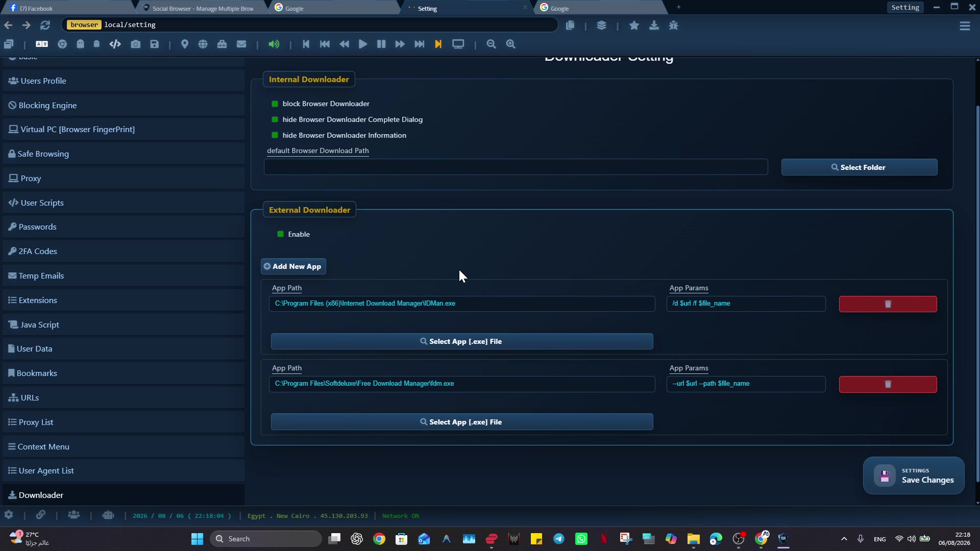This screenshot has width=980, height=551.
Task: Delete the fdm.exe app entry
Action: (888, 384)
